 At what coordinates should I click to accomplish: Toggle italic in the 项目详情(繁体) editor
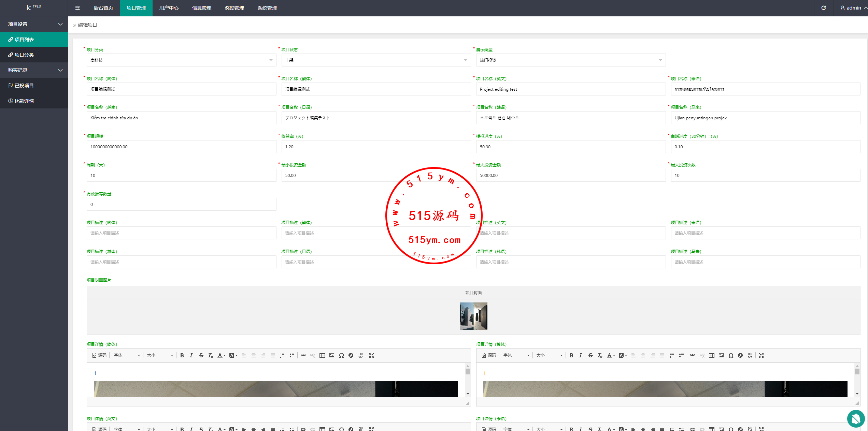click(581, 355)
